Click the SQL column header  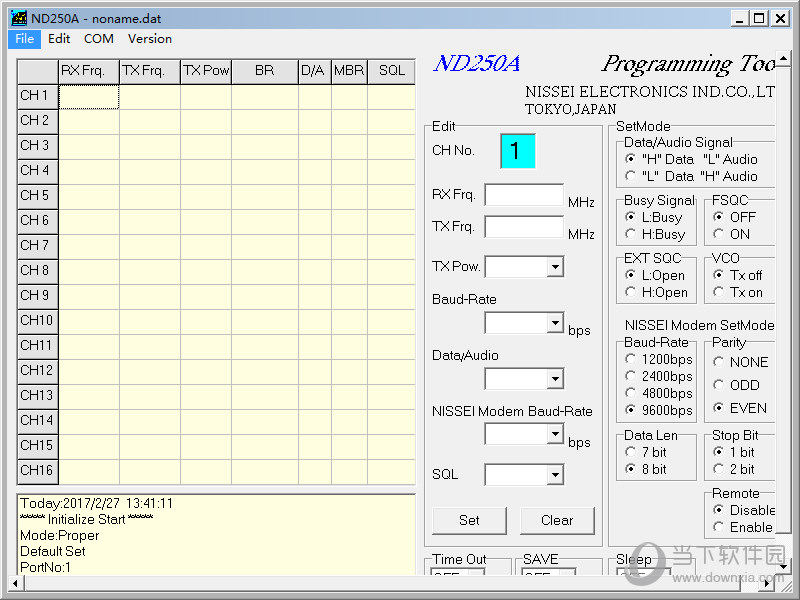[391, 71]
